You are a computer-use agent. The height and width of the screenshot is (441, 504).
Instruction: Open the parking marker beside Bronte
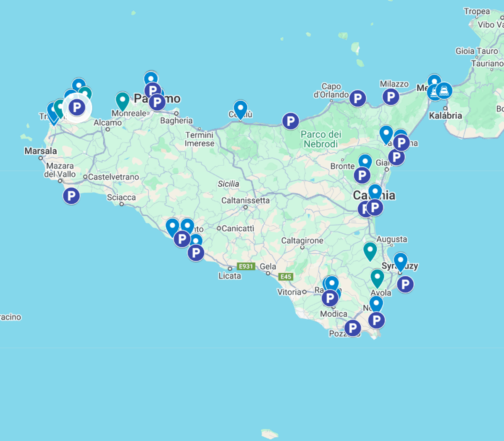pyautogui.click(x=362, y=175)
